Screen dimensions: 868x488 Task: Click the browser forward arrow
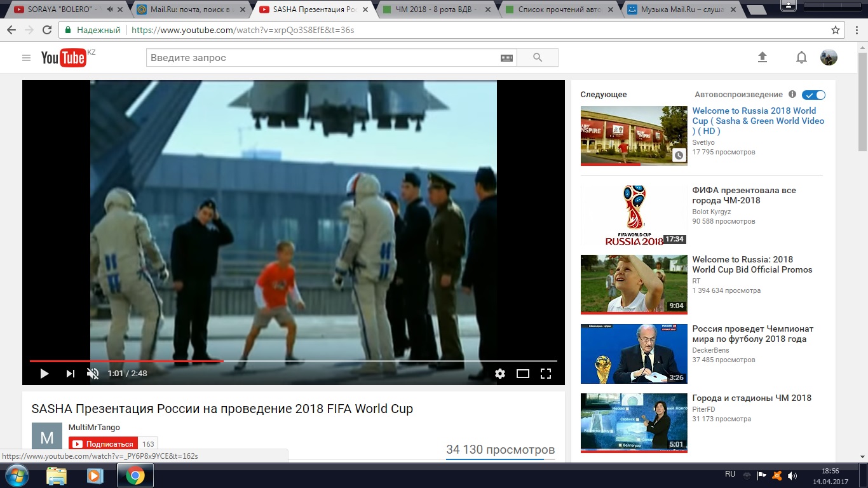(29, 30)
